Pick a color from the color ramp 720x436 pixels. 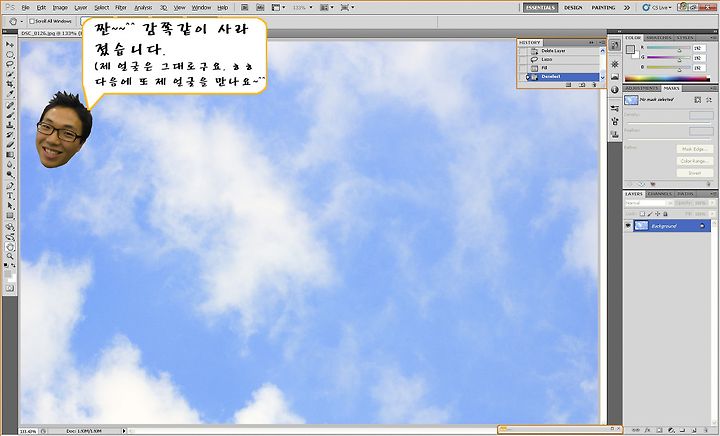coord(667,78)
